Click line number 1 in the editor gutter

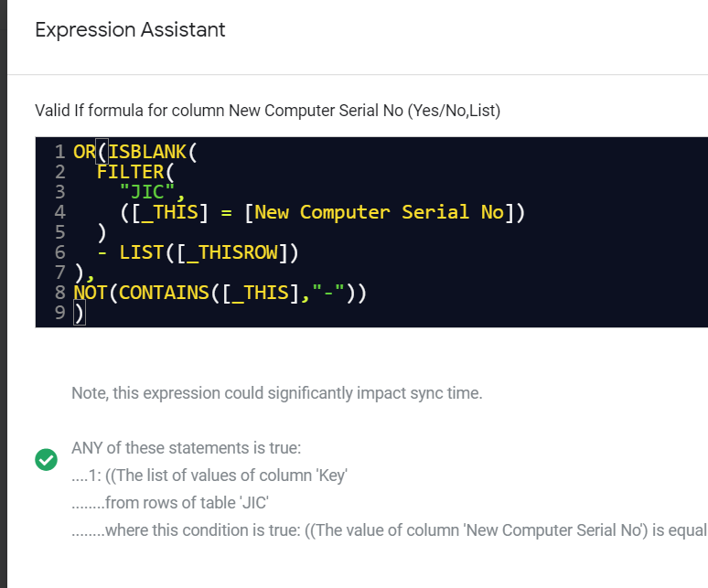pyautogui.click(x=60, y=152)
